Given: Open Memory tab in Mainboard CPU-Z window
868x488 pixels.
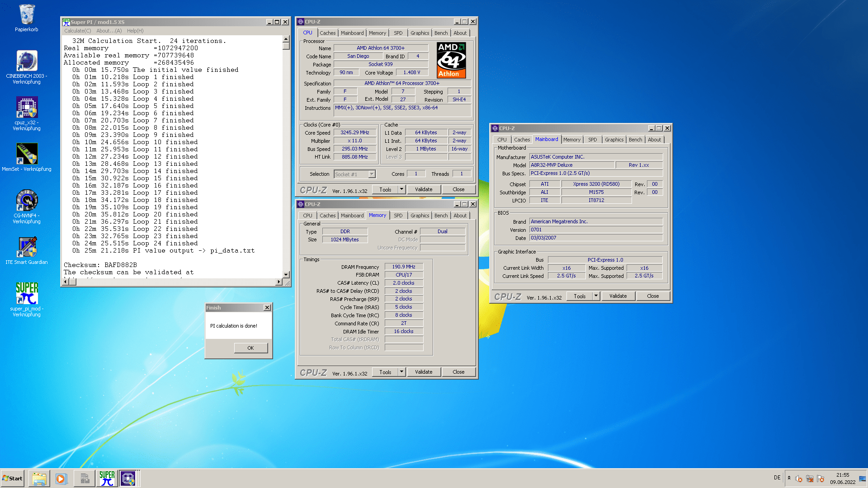Looking at the screenshot, I should (x=572, y=140).
